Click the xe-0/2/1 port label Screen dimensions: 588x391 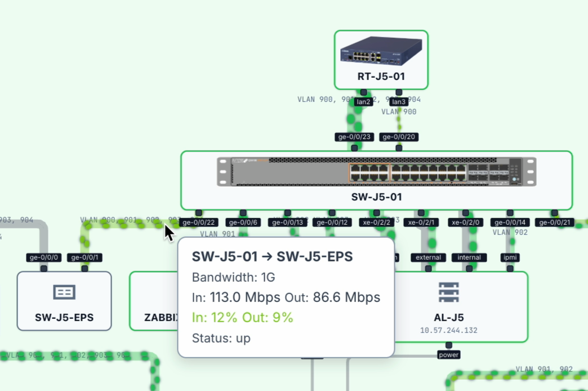pos(421,223)
